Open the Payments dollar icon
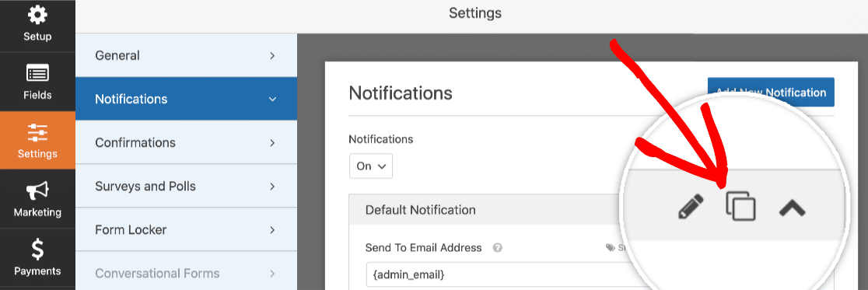The height and width of the screenshot is (290, 868). 37,250
